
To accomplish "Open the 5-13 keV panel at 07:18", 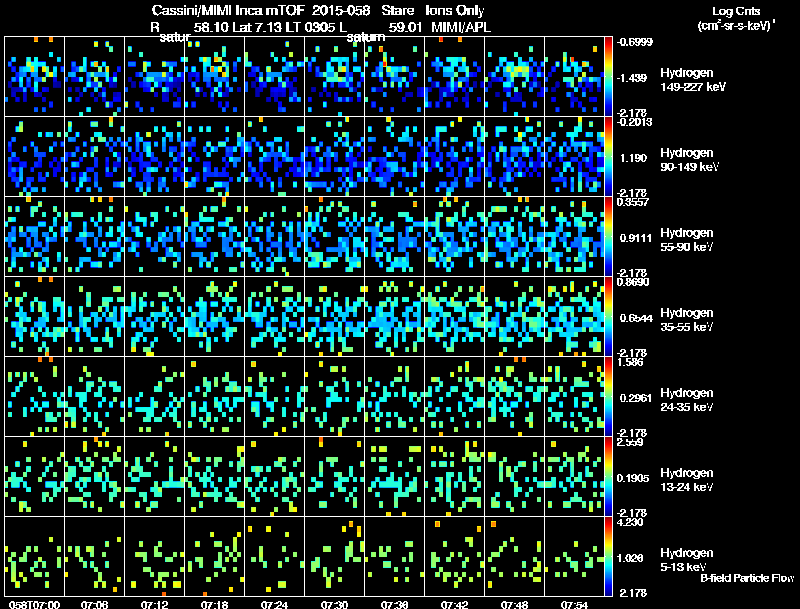I will 214,556.
